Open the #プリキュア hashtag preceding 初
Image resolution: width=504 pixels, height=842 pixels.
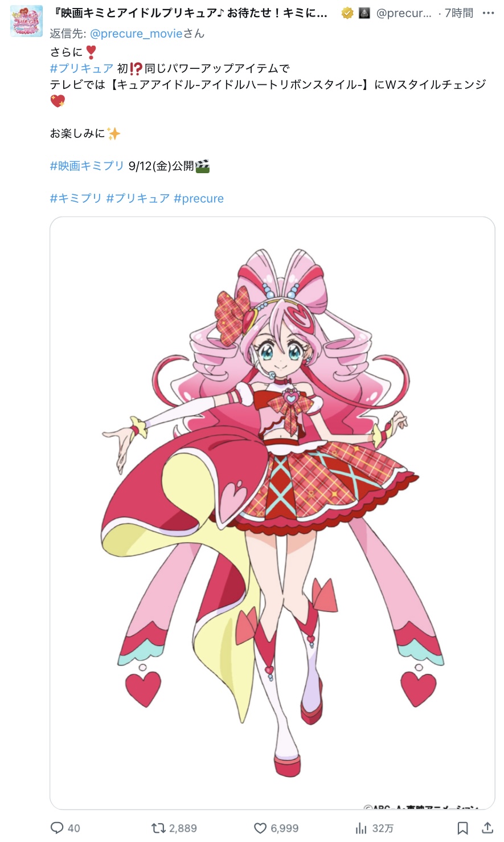[81, 68]
